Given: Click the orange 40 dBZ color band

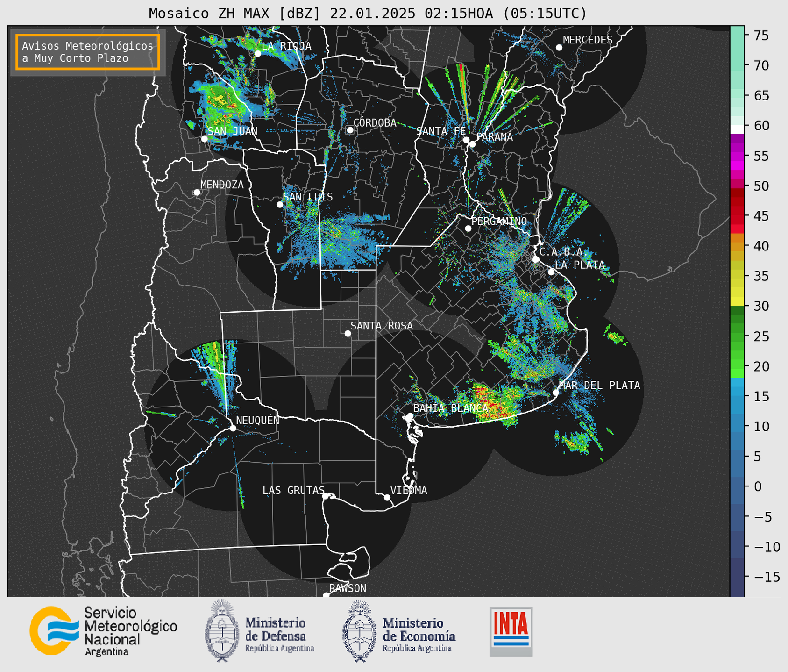Looking at the screenshot, I should coord(737,246).
